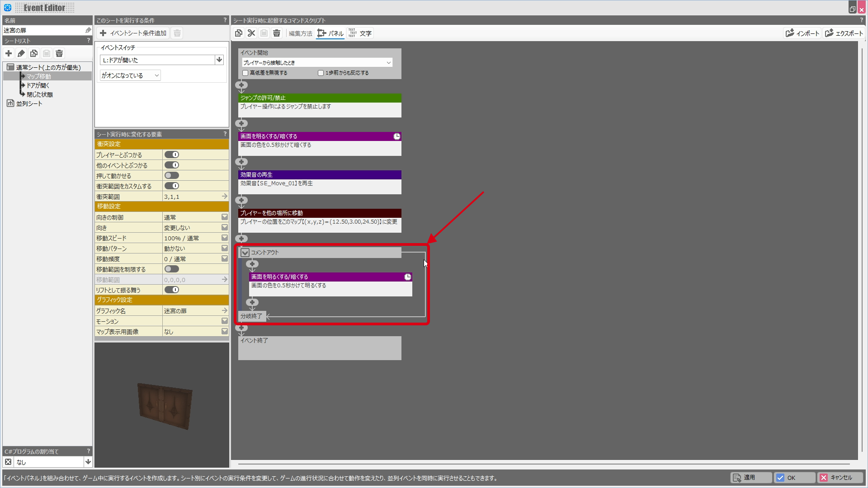This screenshot has width=868, height=488.
Task: Click the copy sheet icon in sheet list
Action: tap(34, 53)
